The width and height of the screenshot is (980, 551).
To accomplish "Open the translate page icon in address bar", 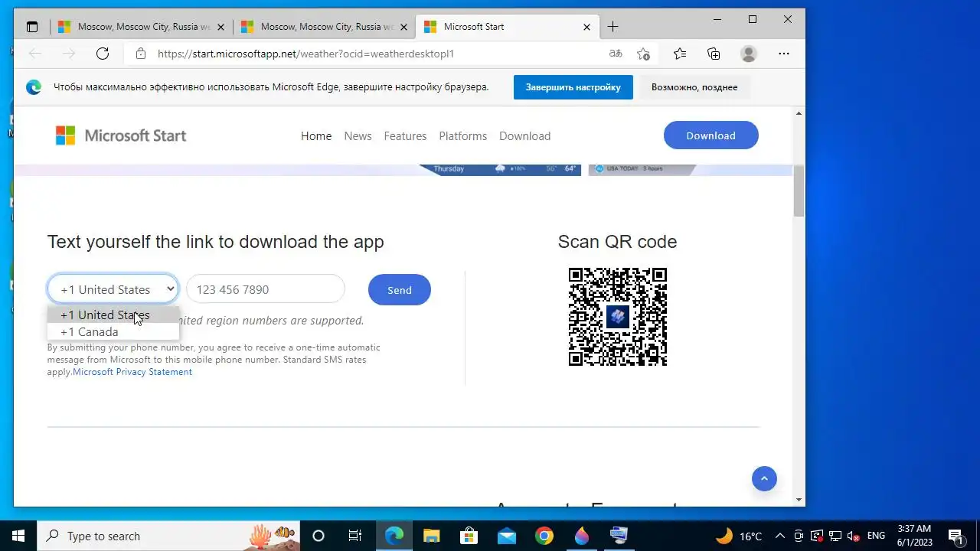I will point(616,54).
